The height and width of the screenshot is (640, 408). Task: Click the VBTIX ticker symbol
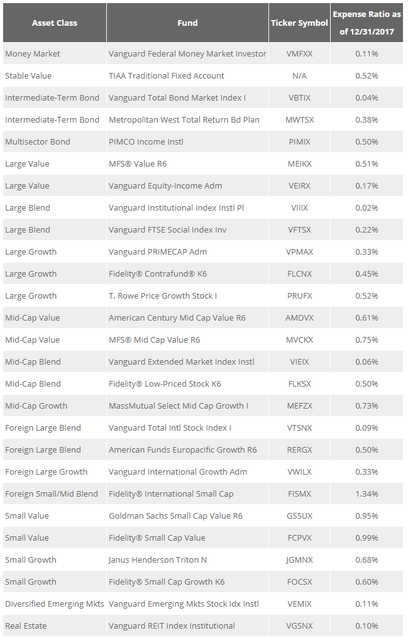299,98
